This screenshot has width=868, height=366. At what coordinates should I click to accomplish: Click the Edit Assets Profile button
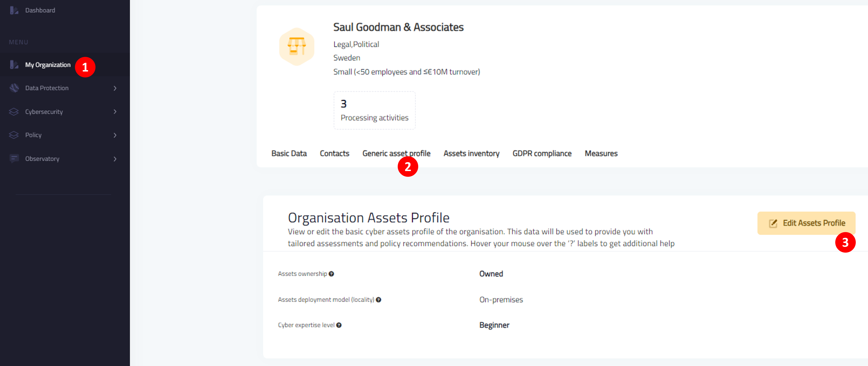coord(806,223)
